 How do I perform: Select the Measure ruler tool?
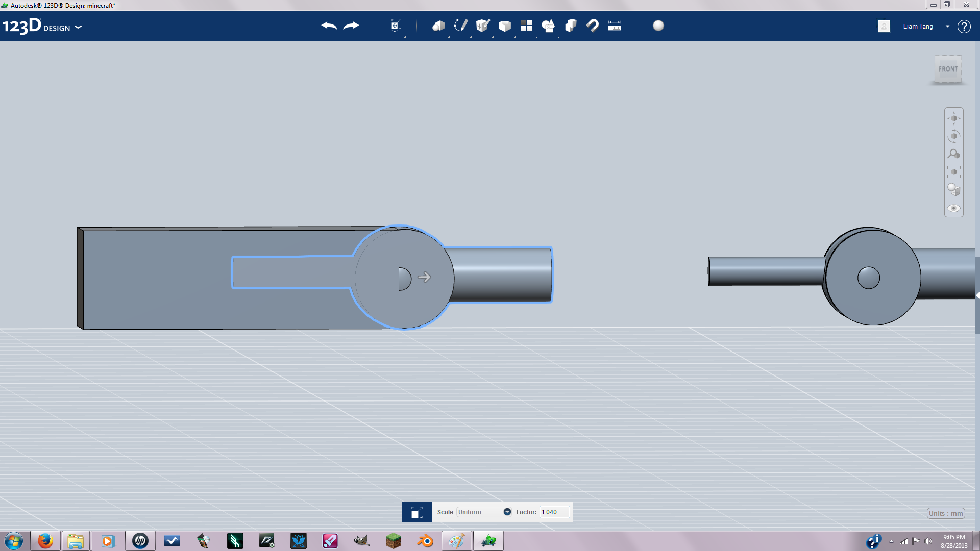coord(615,26)
